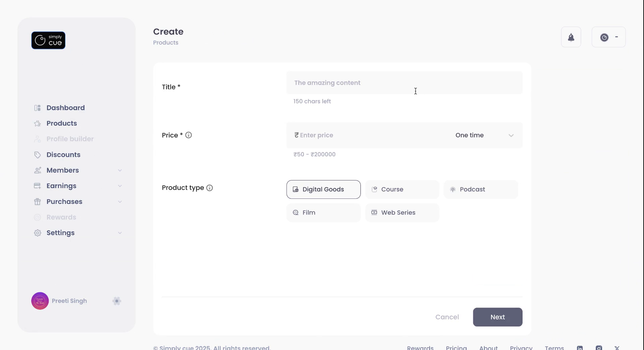Click the notification bell icon
644x350 pixels.
click(571, 37)
